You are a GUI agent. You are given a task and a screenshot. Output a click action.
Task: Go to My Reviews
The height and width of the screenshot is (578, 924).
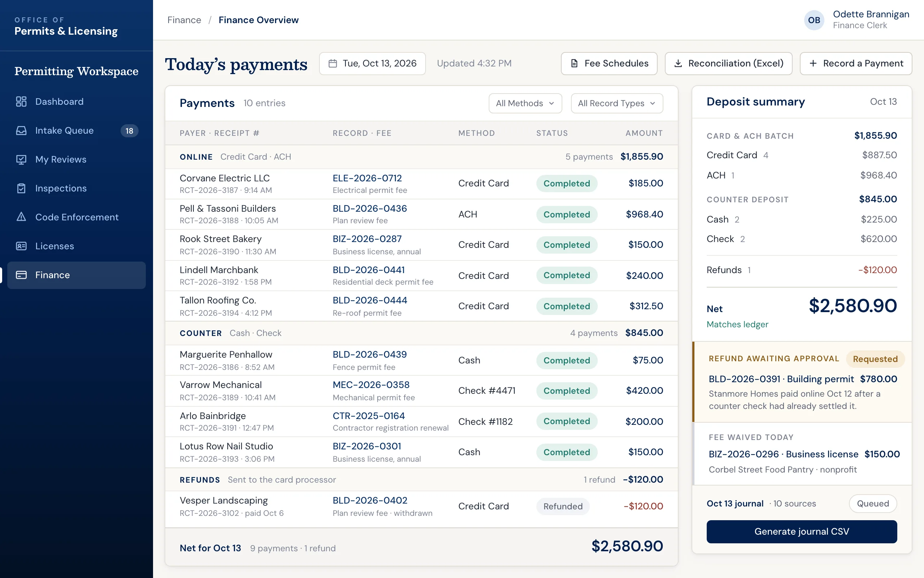click(x=77, y=159)
